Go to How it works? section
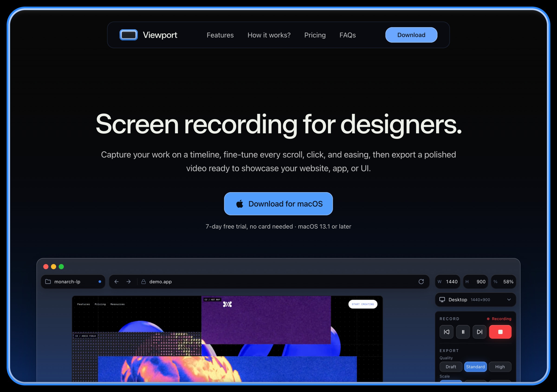Screen dimensions: 557x392 pyautogui.click(x=269, y=35)
